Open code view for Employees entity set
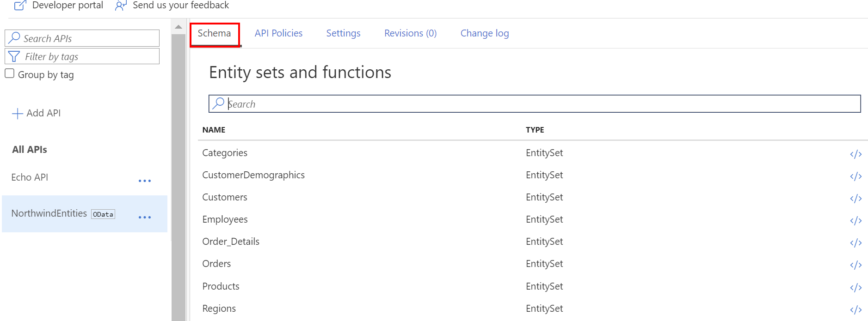 (x=856, y=220)
